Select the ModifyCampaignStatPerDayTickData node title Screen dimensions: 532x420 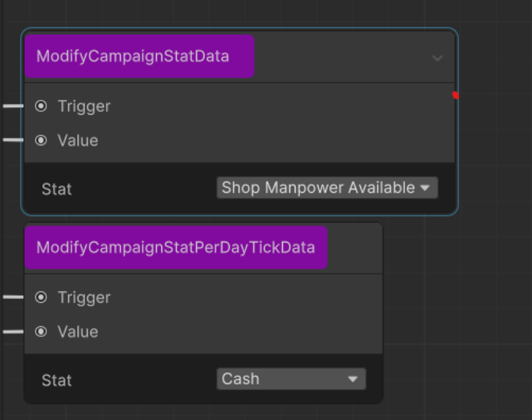pyautogui.click(x=176, y=248)
